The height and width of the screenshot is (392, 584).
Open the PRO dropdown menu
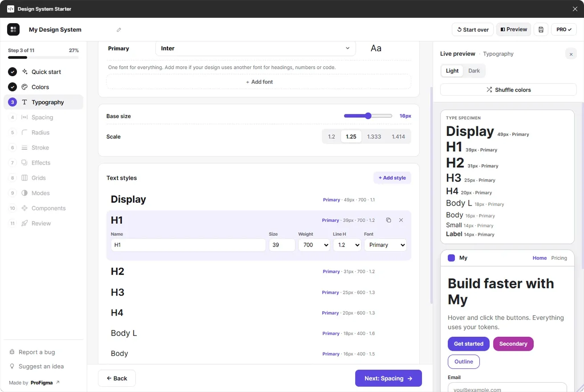(x=564, y=29)
